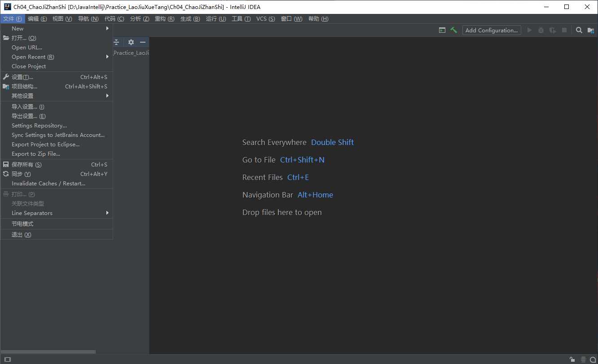Click the 文件 (F) menu in the menu bar
This screenshot has height=364, width=598.
[x=13, y=18]
